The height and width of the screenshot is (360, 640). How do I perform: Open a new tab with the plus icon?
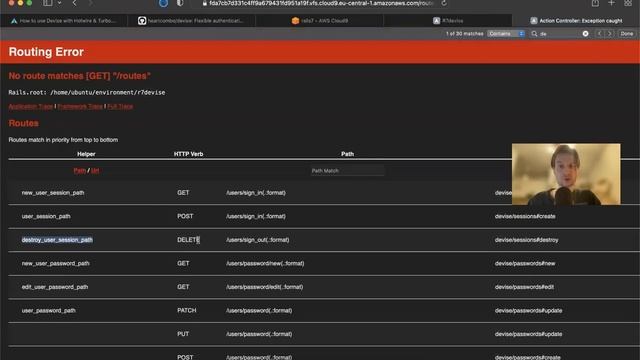(611, 3)
